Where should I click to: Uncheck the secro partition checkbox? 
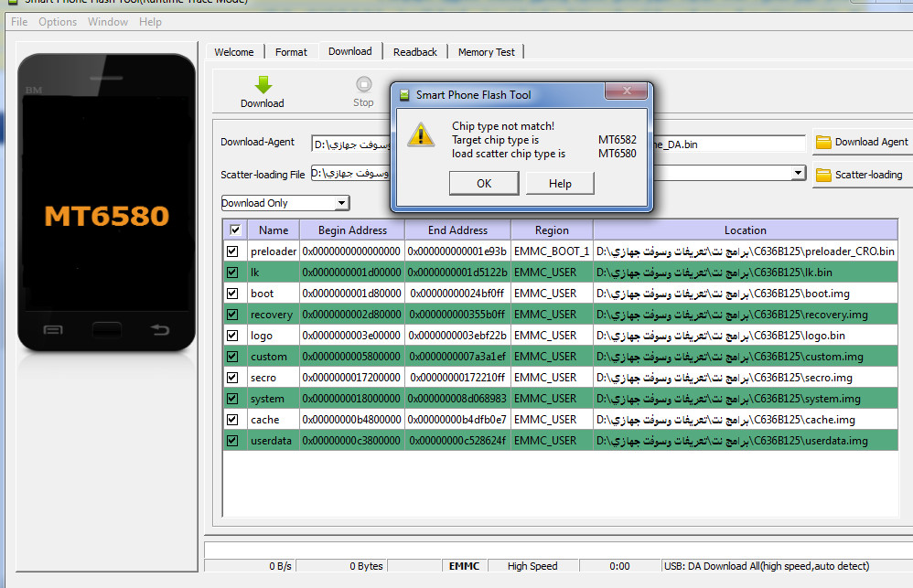click(232, 378)
